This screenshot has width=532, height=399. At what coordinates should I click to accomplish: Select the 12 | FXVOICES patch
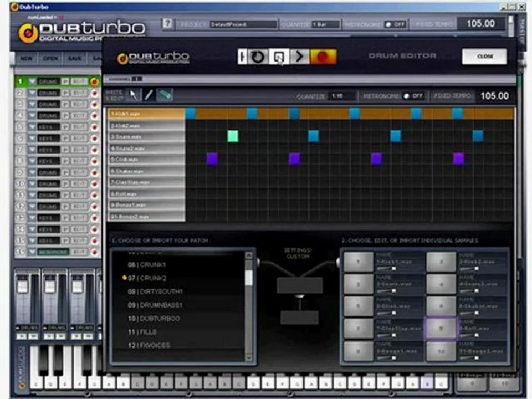(x=149, y=346)
